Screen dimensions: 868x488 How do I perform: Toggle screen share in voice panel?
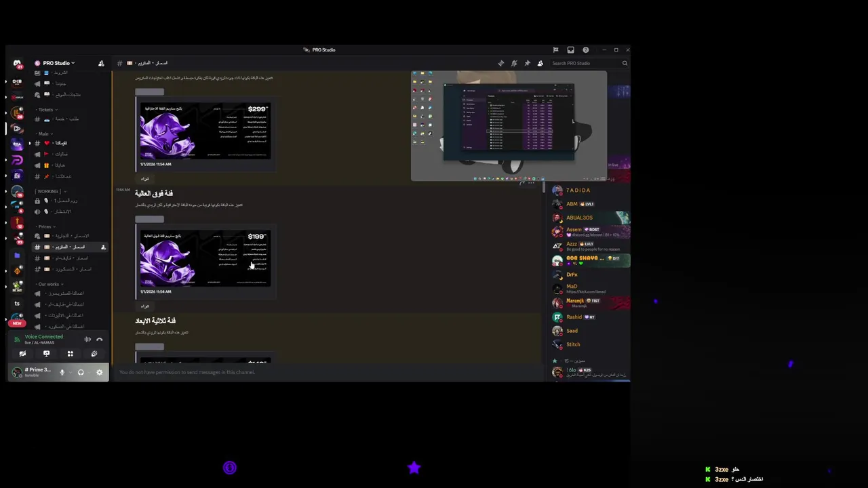[x=46, y=354]
